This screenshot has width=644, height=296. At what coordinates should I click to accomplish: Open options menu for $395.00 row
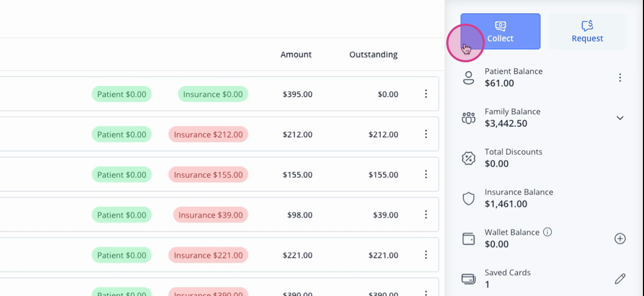tap(426, 94)
